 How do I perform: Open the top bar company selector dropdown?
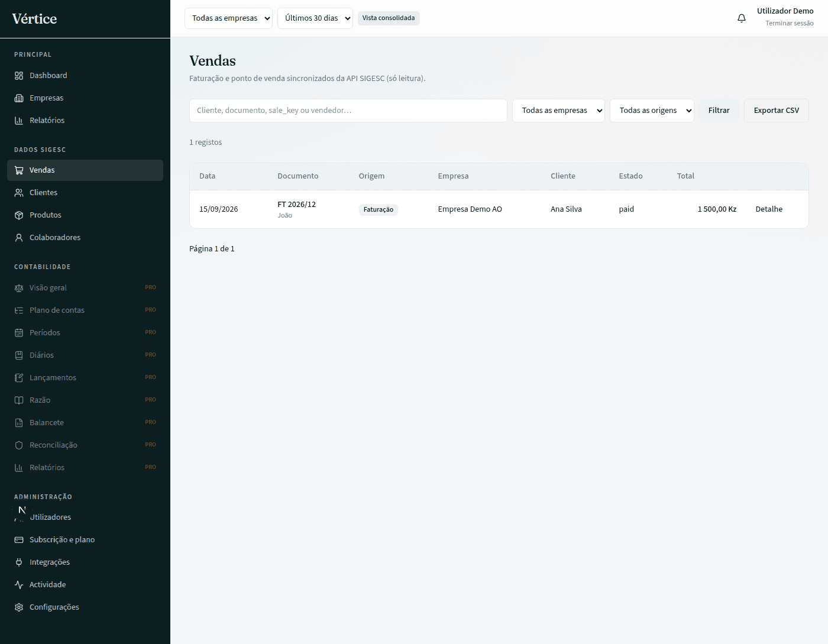(228, 18)
